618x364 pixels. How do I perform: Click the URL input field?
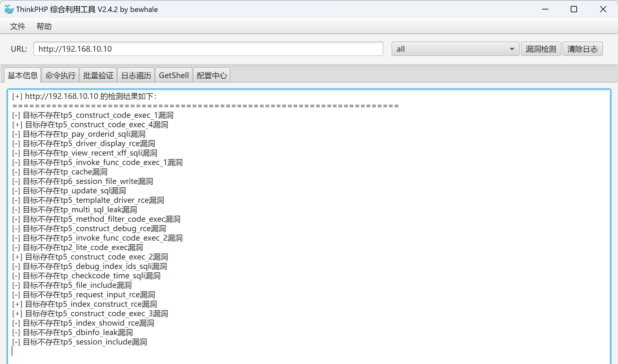coord(208,49)
